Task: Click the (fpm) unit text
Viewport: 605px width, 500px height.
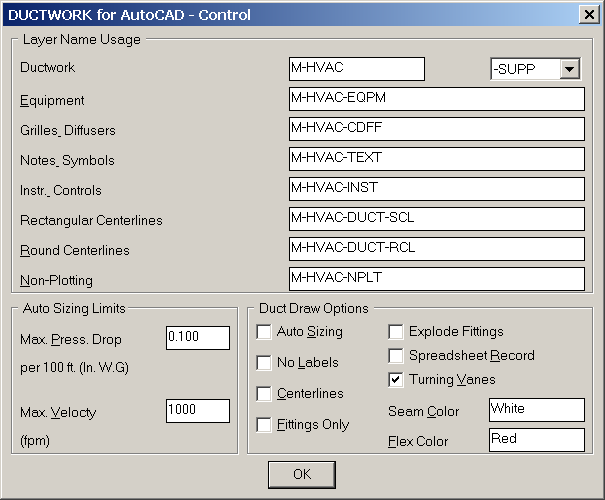Action: click(35, 441)
